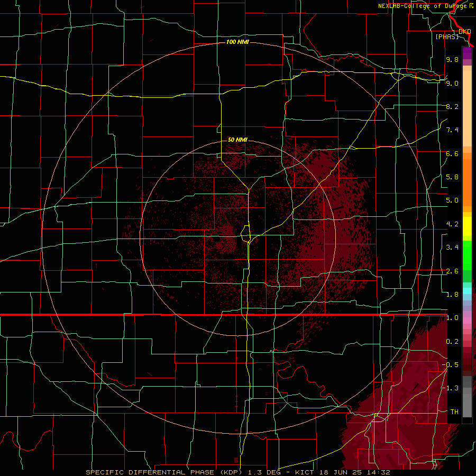Click the -1.3 legend value
The height and width of the screenshot is (476, 476).
click(x=450, y=388)
